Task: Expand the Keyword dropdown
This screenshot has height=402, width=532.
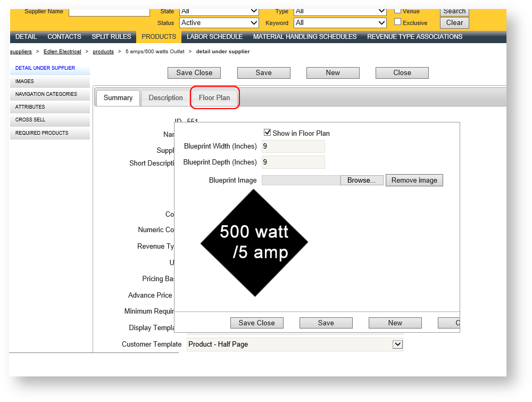Action: tap(340, 23)
